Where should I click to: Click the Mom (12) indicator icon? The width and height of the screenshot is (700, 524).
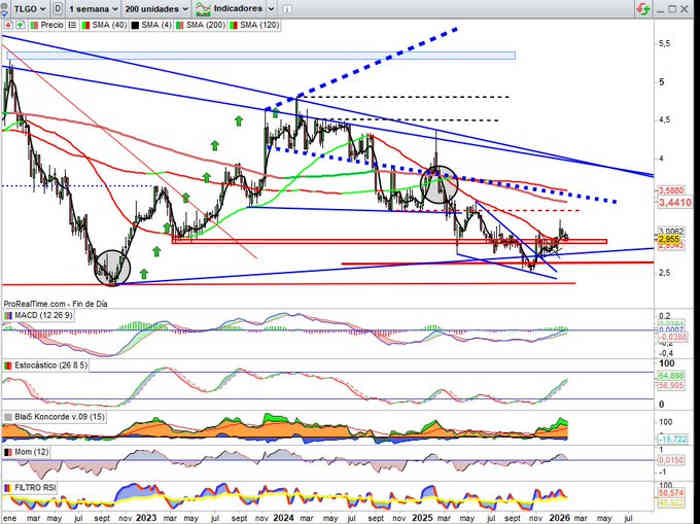click(7, 452)
